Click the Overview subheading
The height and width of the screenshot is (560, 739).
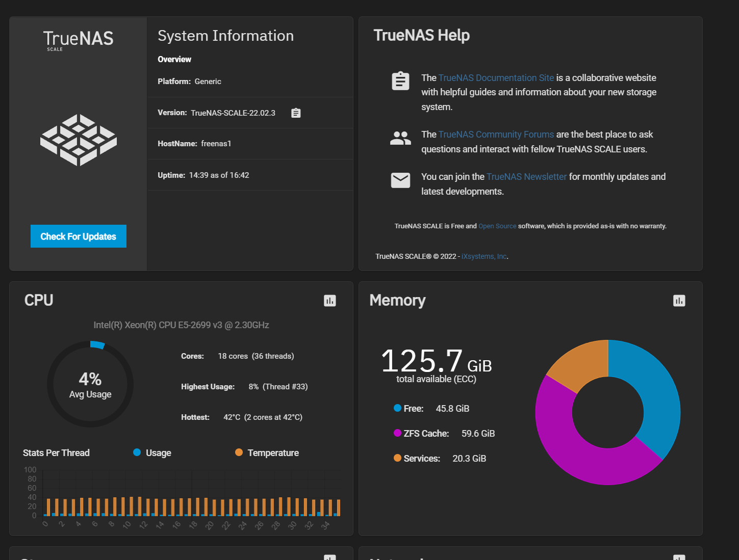coord(174,59)
